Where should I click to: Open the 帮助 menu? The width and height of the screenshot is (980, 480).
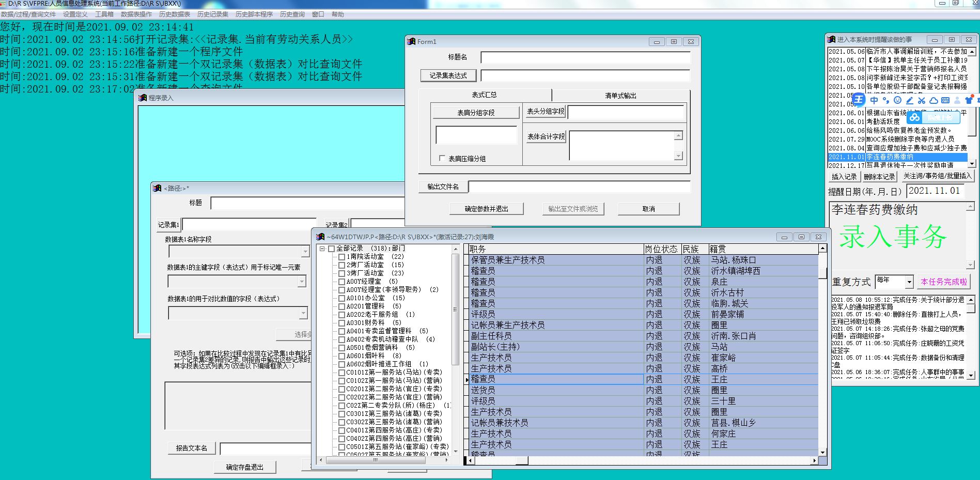pos(337,14)
